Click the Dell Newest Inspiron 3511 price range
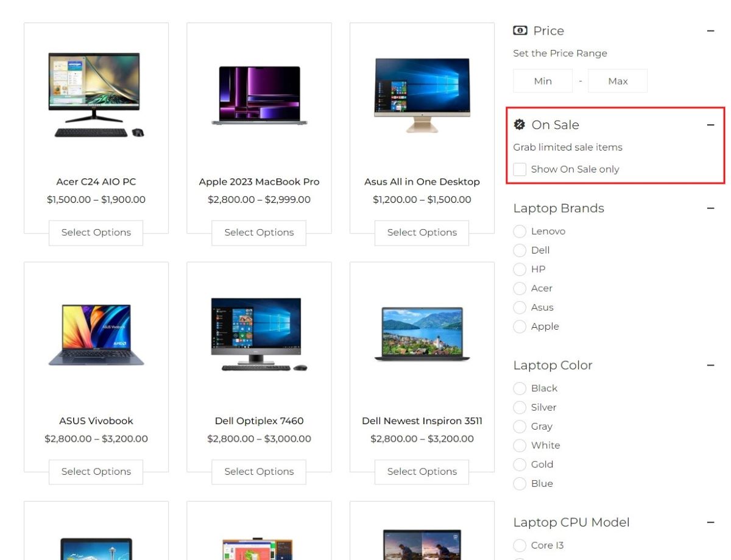The image size is (731, 560). pyautogui.click(x=422, y=439)
